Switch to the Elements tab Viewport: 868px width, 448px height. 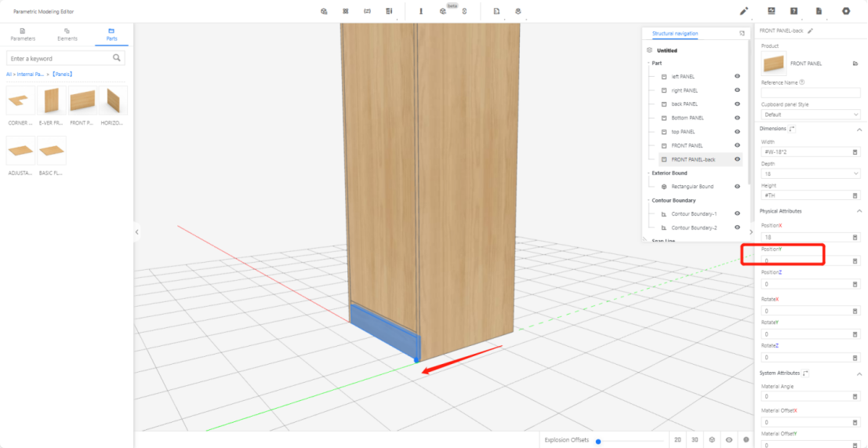coord(67,35)
